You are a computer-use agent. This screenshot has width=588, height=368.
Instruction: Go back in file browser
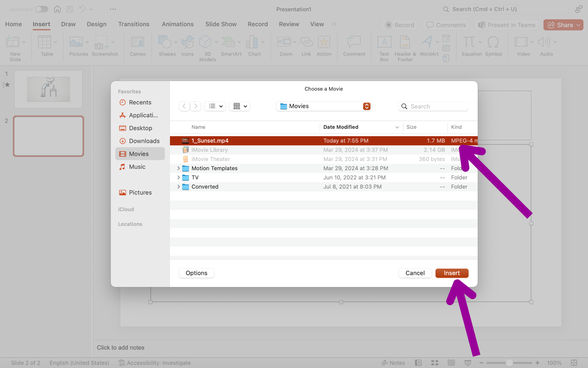click(x=184, y=106)
